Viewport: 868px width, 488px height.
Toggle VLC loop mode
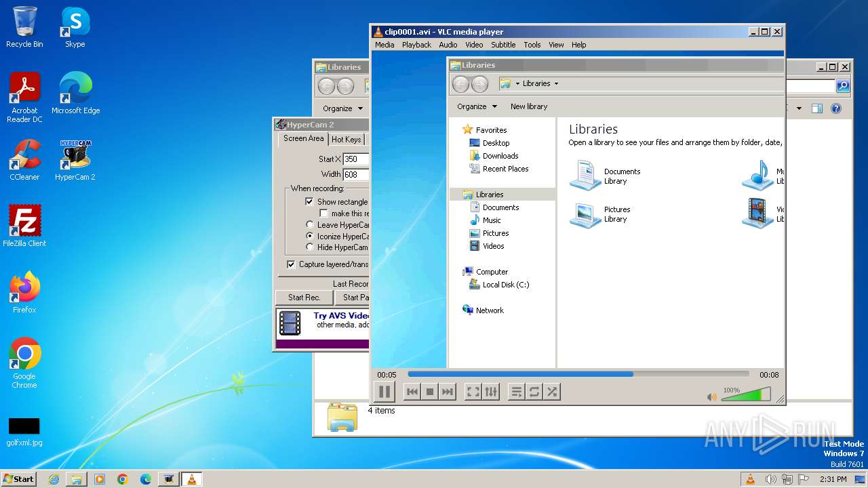click(534, 392)
